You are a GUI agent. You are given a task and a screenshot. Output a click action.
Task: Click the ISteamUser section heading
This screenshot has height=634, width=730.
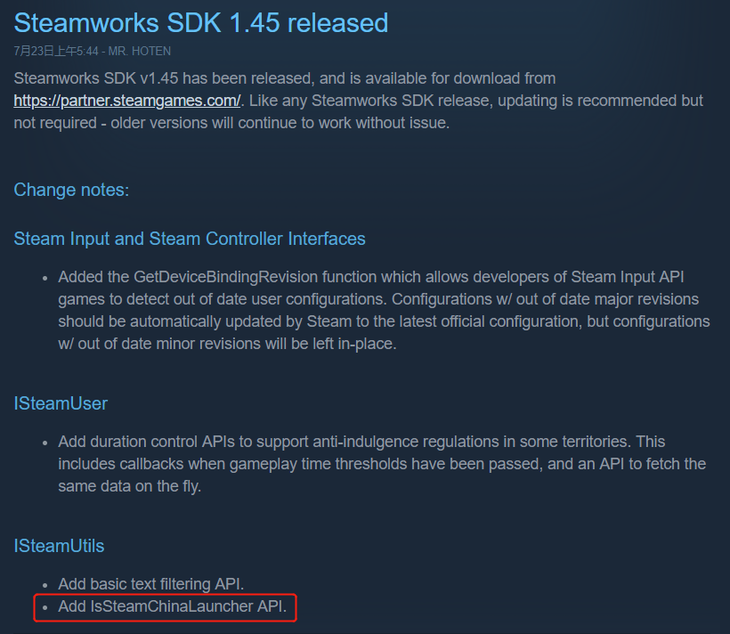[61, 404]
